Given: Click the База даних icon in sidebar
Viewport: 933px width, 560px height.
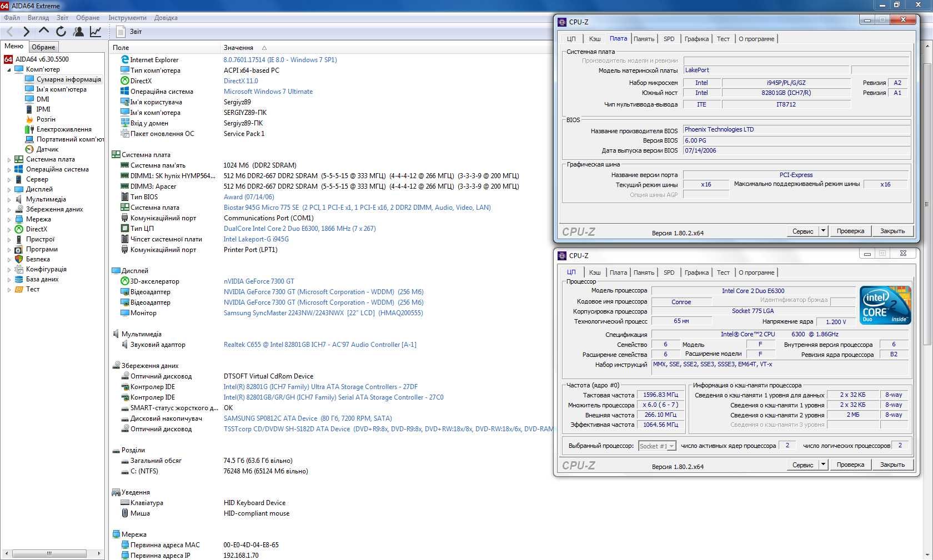Looking at the screenshot, I should pyautogui.click(x=19, y=279).
